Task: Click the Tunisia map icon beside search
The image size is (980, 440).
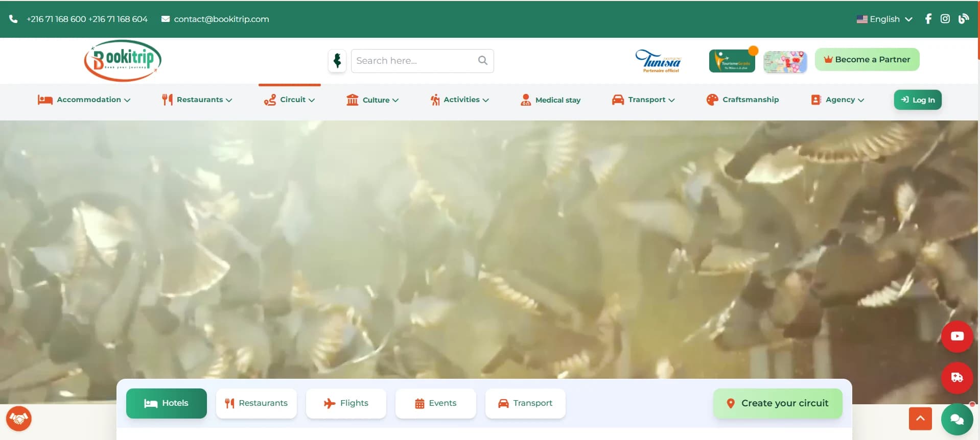Action: (337, 61)
